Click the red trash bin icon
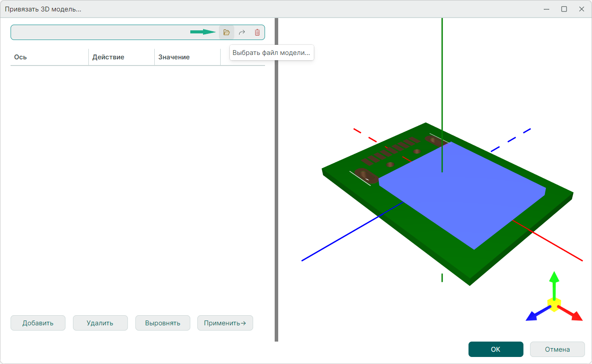The height and width of the screenshot is (364, 592). [x=257, y=33]
